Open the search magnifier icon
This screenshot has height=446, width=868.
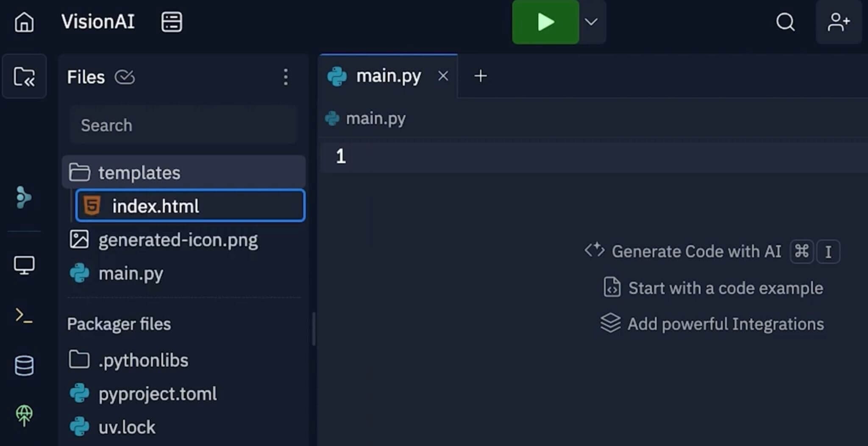(x=785, y=22)
